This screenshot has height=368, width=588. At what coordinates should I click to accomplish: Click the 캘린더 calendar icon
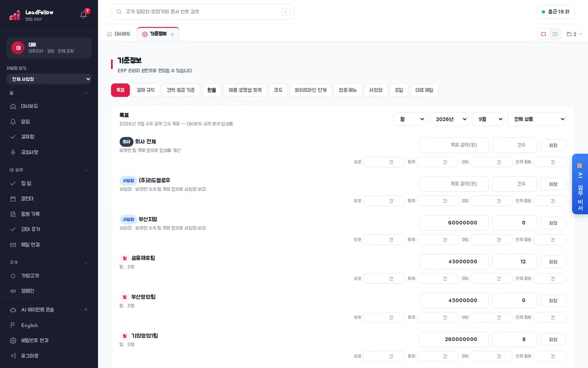13,199
